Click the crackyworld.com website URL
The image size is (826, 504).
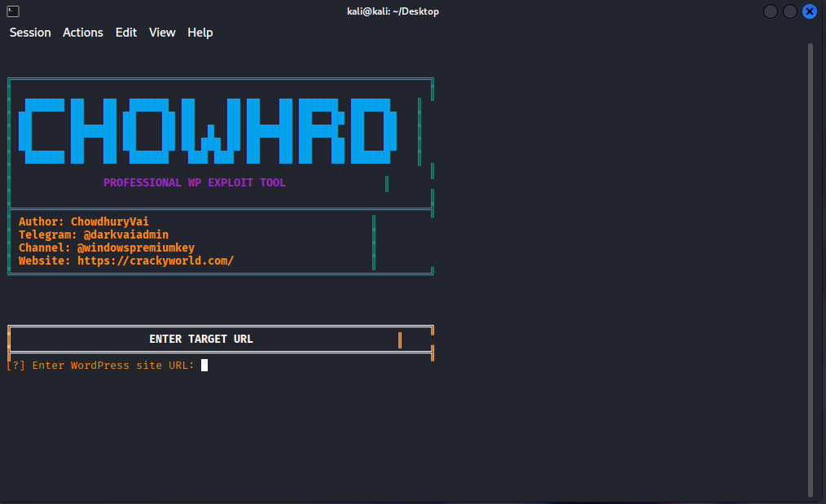pyautogui.click(x=156, y=261)
